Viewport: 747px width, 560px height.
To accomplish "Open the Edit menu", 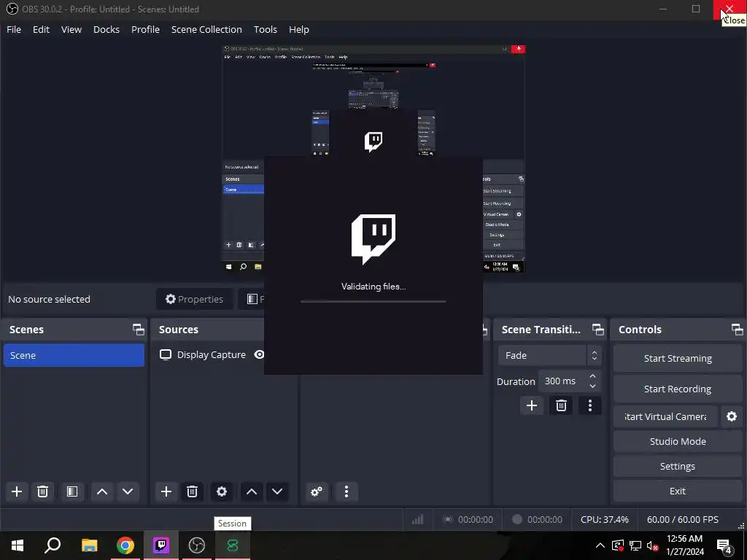I will coord(41,29).
